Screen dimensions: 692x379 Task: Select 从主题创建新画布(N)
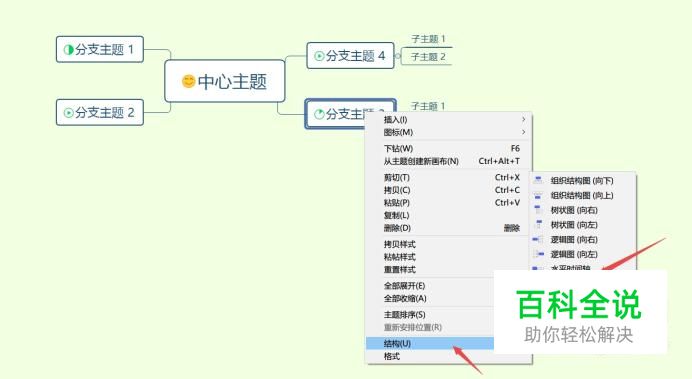point(449,161)
